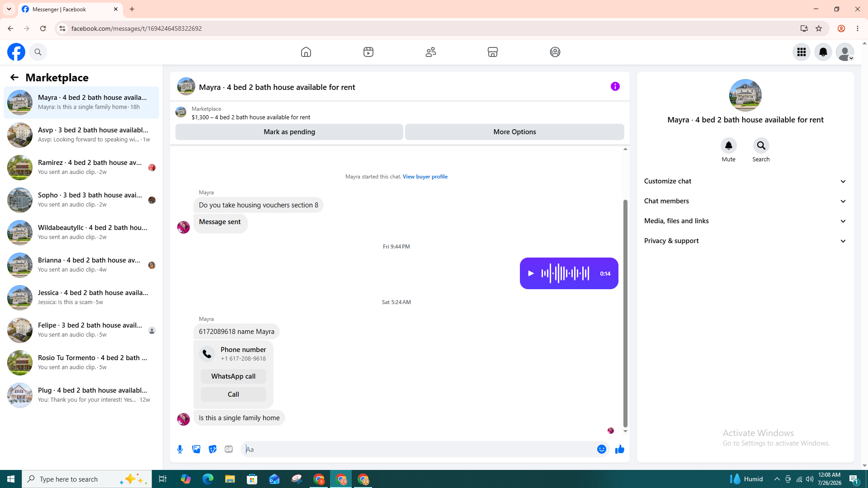This screenshot has width=868, height=488.
Task: Open Felipe conversation
Action: click(81, 330)
